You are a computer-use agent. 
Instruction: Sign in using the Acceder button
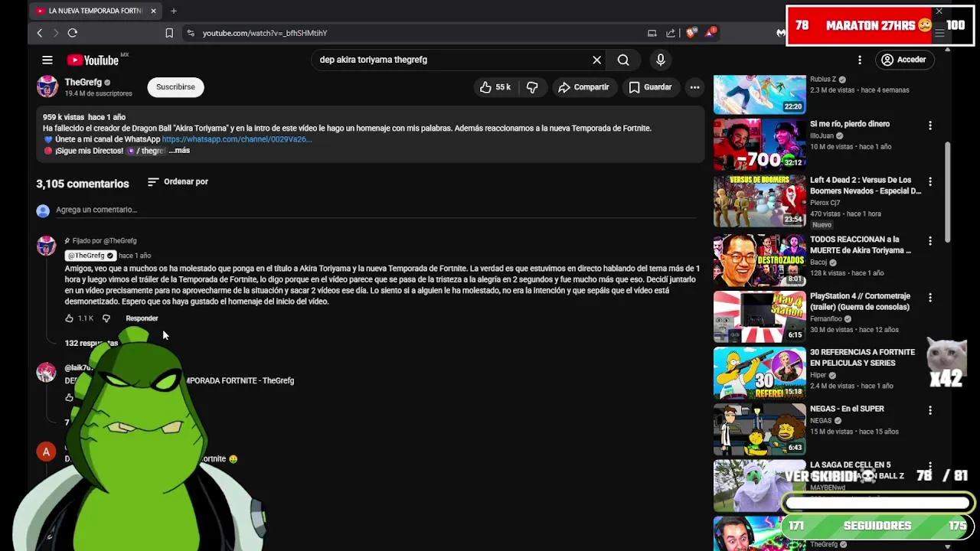(903, 60)
